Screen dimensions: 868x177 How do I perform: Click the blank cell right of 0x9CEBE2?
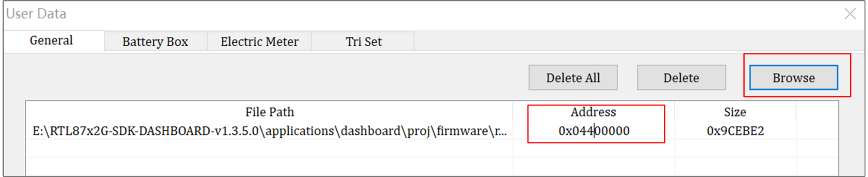click(x=817, y=131)
